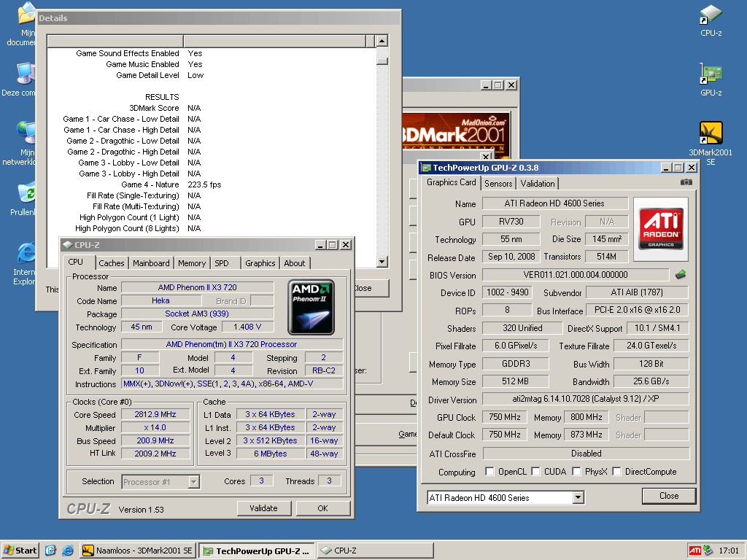Click the Details window scrollbar down arrow
The width and height of the screenshot is (747, 560).
pos(382,261)
